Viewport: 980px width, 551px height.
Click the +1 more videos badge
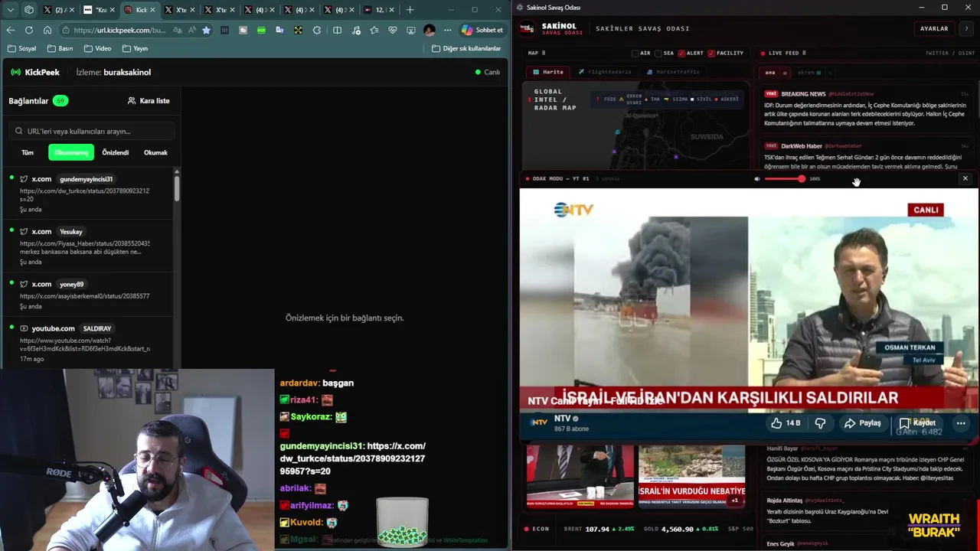click(x=734, y=500)
